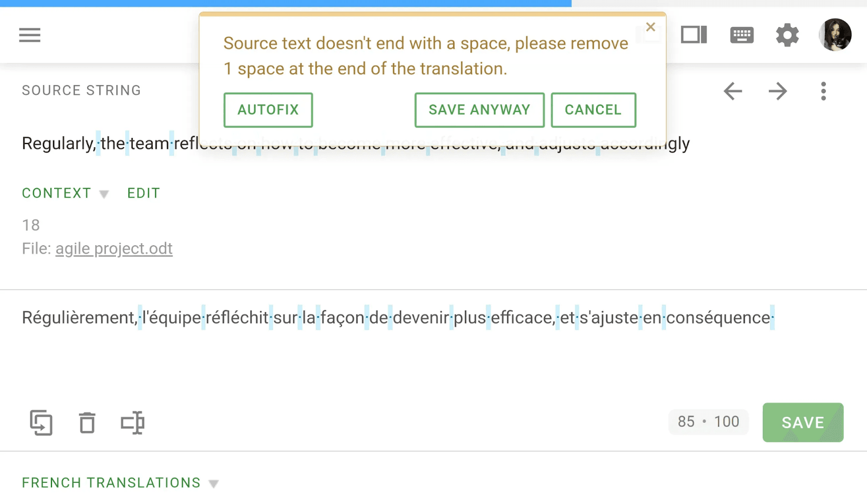Image resolution: width=867 pixels, height=504 pixels.
Task: Click the AUTOFIX button
Action: (268, 110)
